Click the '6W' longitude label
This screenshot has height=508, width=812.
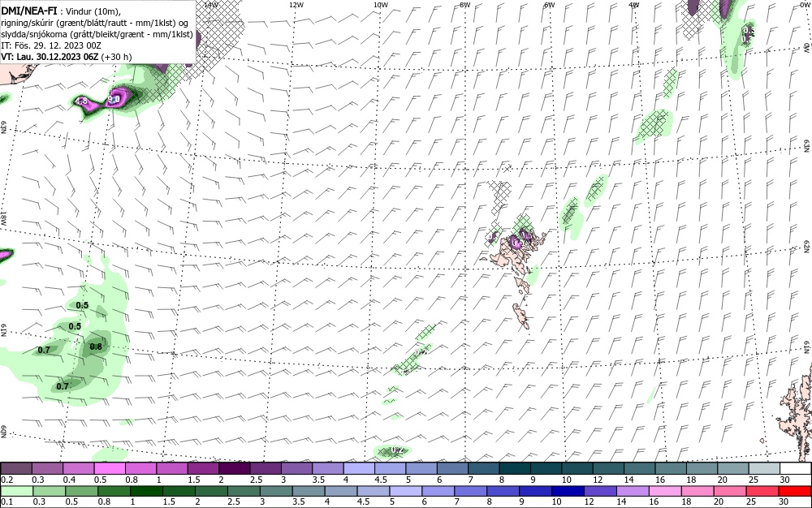click(550, 5)
